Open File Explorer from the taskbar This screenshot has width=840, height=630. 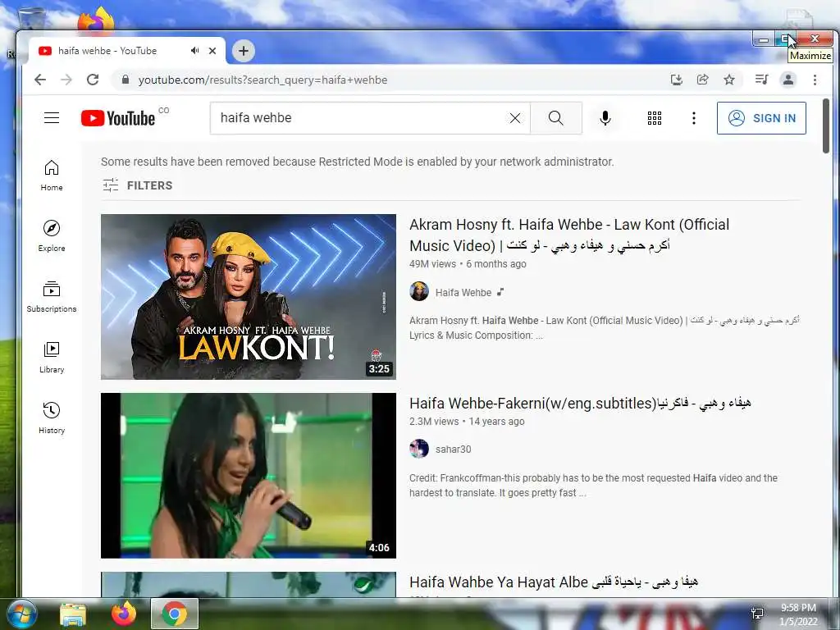pos(73,614)
